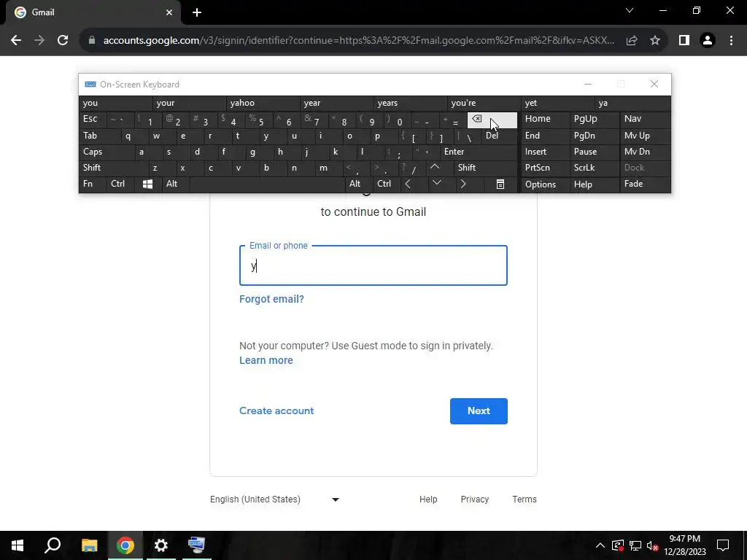Click the context menu key on On-Screen Keyboard
747x560 pixels.
tap(500, 184)
